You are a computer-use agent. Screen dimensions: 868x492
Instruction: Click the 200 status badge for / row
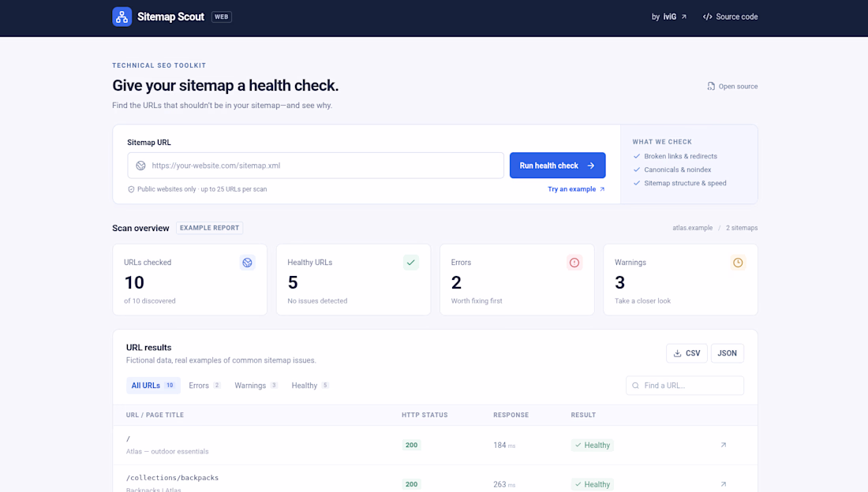tap(411, 445)
